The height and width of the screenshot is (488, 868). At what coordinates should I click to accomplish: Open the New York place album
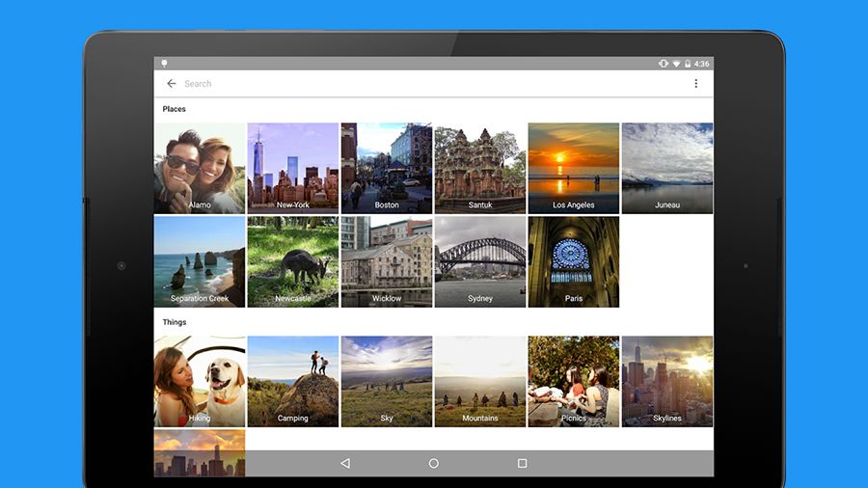[293, 168]
